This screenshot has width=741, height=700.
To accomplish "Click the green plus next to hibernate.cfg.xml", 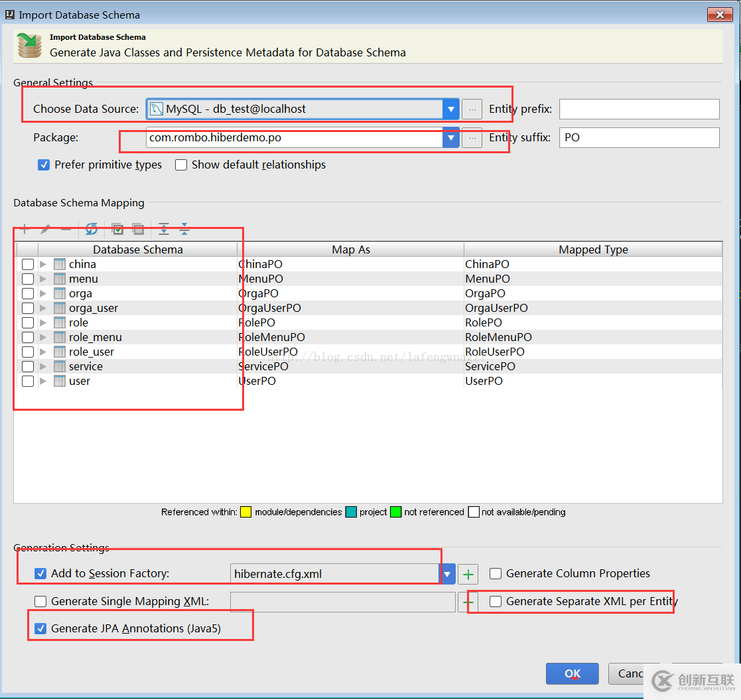I will (468, 575).
